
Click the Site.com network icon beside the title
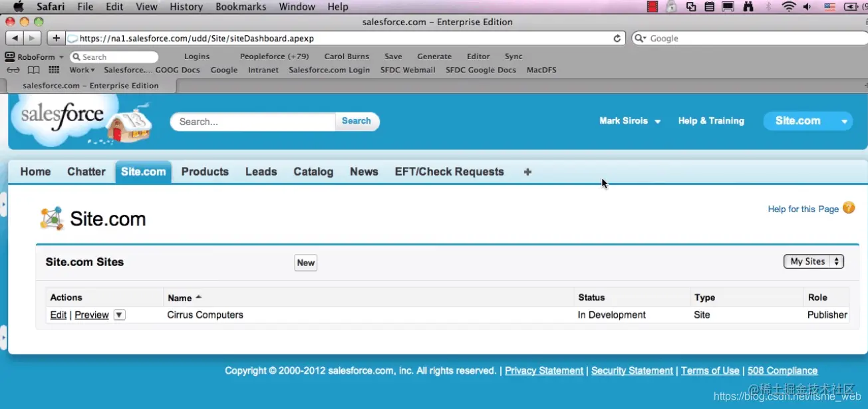51,218
